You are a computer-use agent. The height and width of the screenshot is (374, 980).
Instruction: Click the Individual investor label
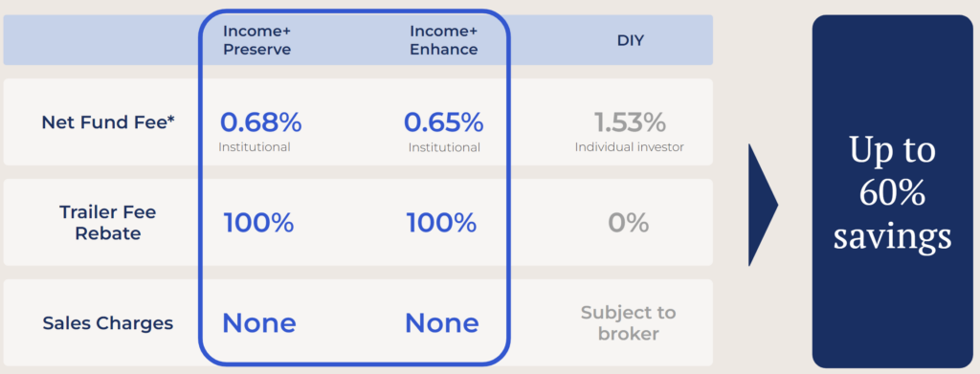coord(630,147)
